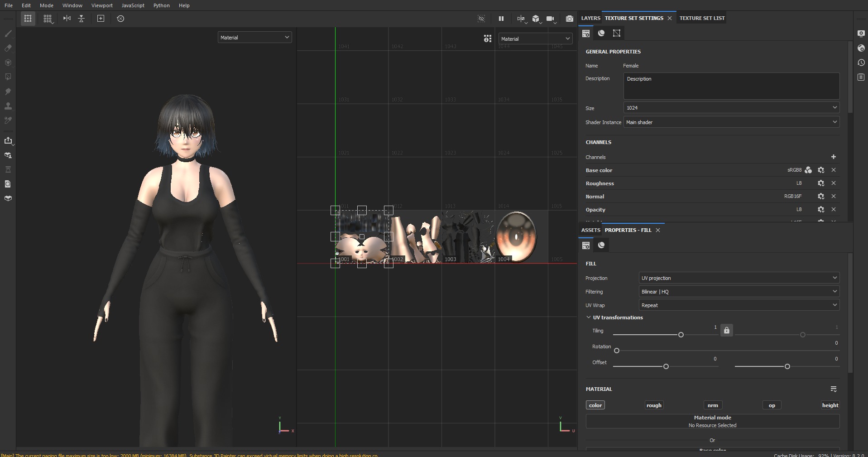The width and height of the screenshot is (868, 457).
Task: Click the reset transform circular icon
Action: (x=120, y=19)
